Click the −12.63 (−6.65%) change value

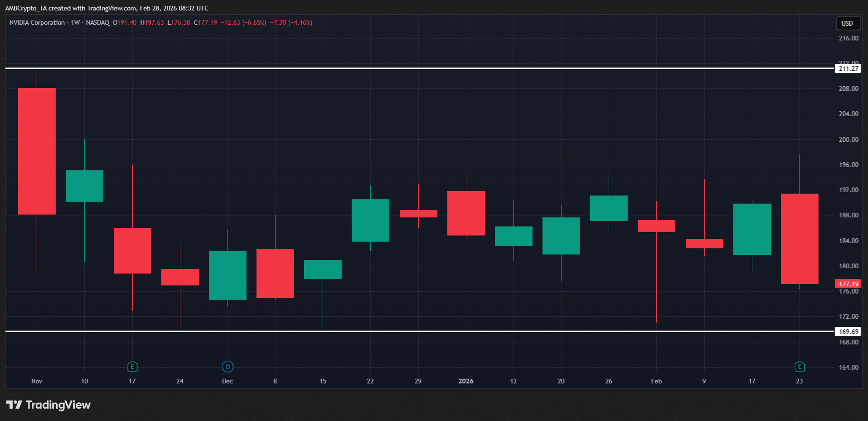point(244,22)
